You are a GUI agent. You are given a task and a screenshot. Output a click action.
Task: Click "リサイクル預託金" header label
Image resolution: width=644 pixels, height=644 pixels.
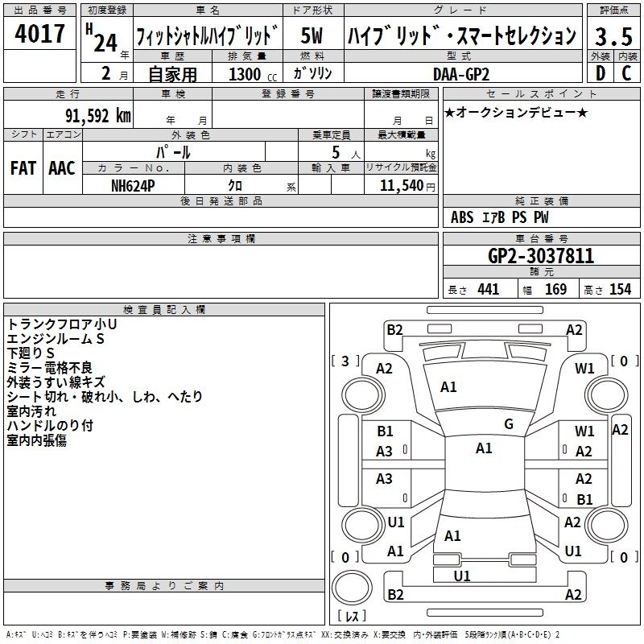tap(401, 167)
